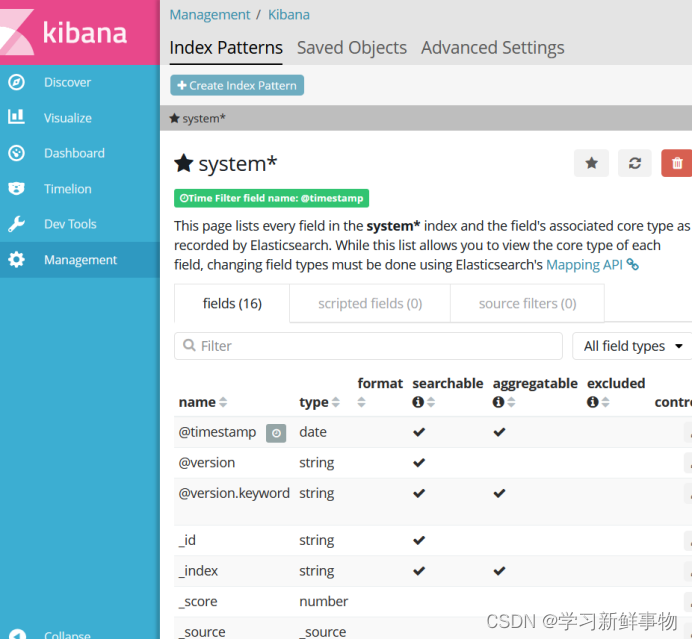Screen dimensions: 692x640
Task: Click the clock icon beside @timestamp
Action: [x=276, y=433]
